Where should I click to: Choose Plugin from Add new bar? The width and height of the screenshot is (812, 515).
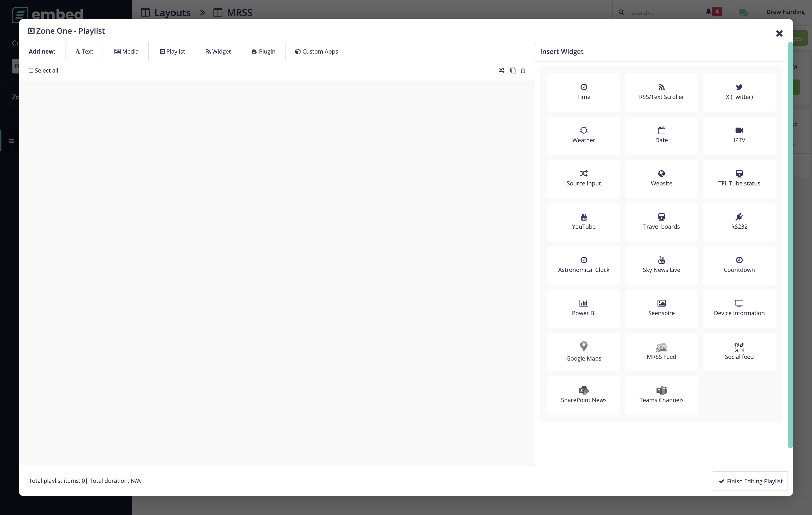263,52
